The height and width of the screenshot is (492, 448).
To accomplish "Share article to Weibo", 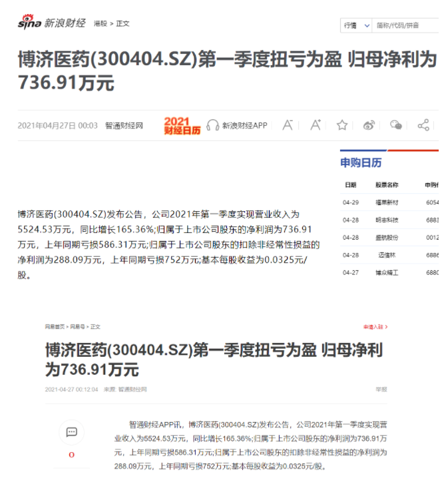I will pyautogui.click(x=369, y=124).
